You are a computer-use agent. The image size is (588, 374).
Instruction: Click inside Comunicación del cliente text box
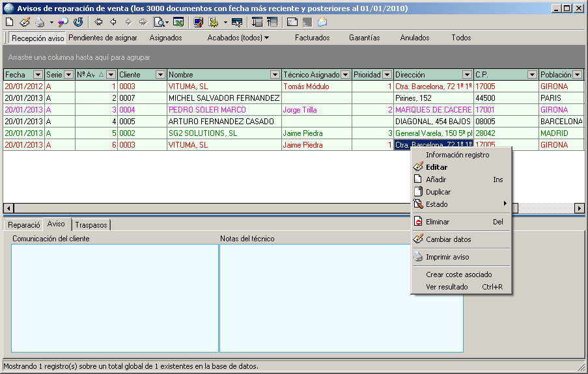[115, 299]
